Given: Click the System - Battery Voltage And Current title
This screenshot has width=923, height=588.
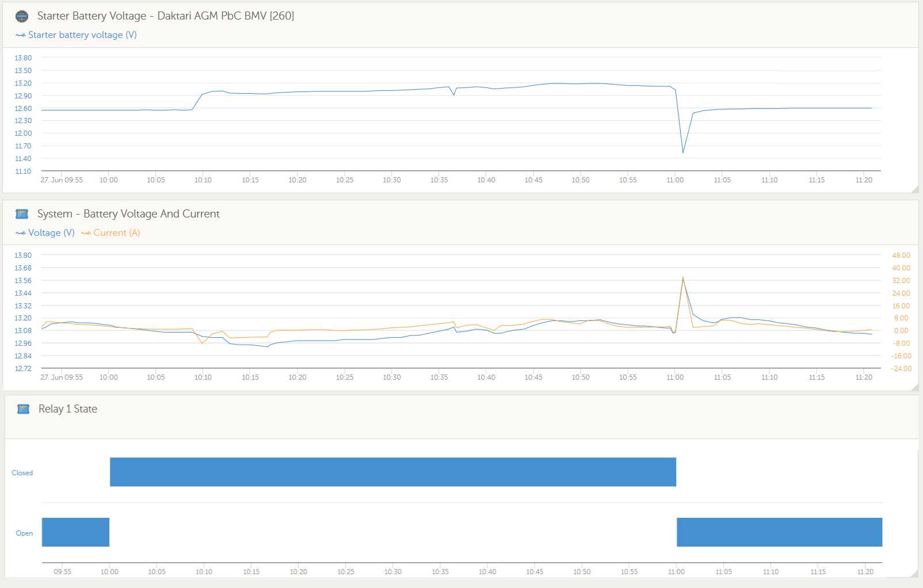Looking at the screenshot, I should [x=128, y=214].
